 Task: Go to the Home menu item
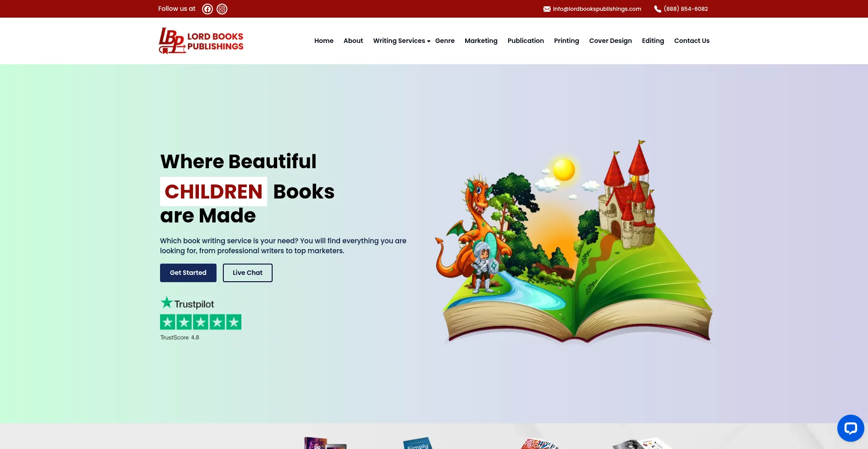point(324,41)
